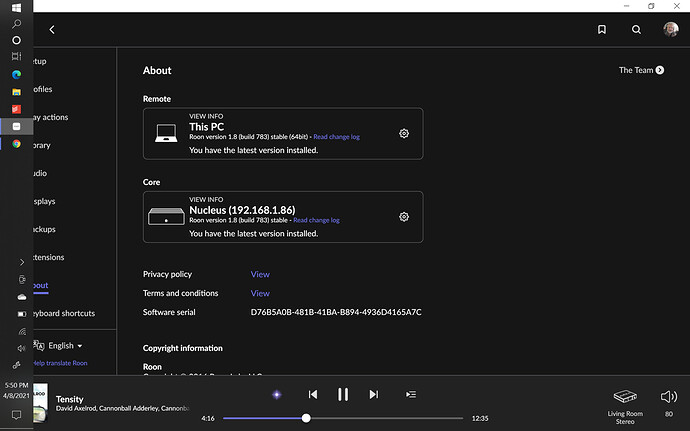Open Backups settings section

click(45, 229)
